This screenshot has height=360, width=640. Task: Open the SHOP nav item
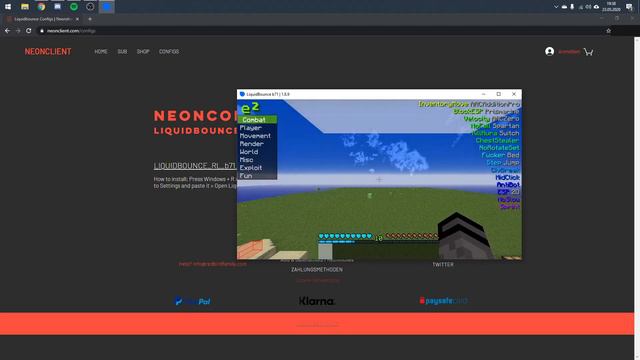pos(143,51)
